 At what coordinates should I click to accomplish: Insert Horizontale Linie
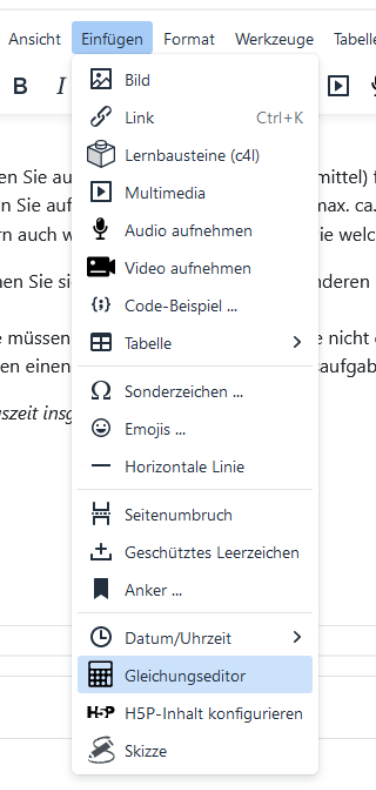tap(195, 466)
